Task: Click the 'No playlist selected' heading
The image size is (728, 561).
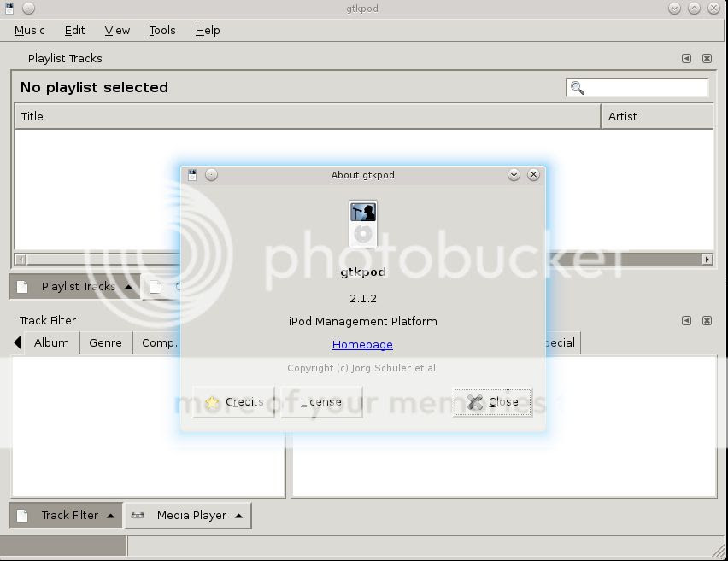Action: click(94, 88)
